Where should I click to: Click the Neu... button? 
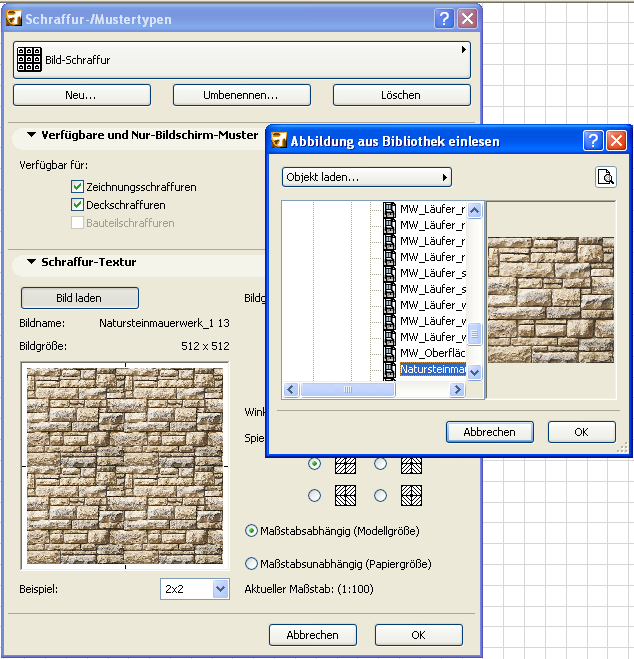click(82, 95)
